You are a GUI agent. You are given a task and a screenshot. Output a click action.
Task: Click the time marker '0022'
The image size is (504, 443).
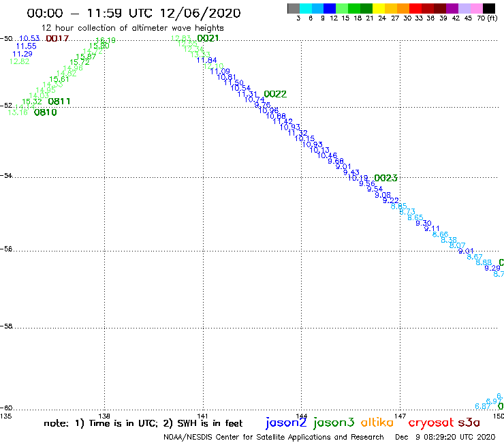click(x=275, y=94)
